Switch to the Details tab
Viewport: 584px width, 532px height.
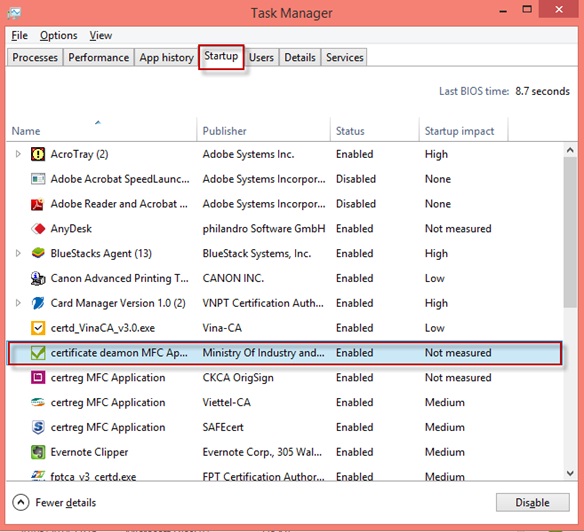pos(300,57)
